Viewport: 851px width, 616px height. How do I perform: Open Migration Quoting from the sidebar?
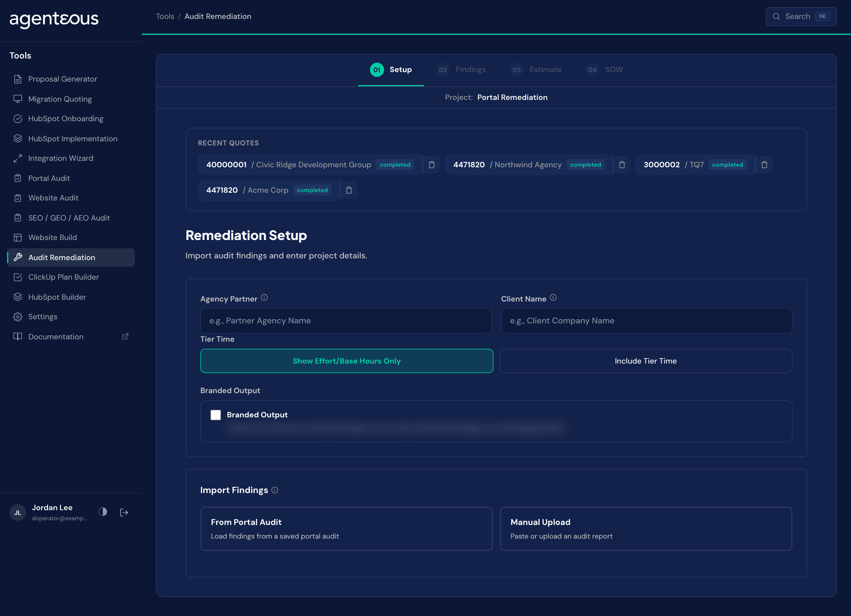point(71,99)
